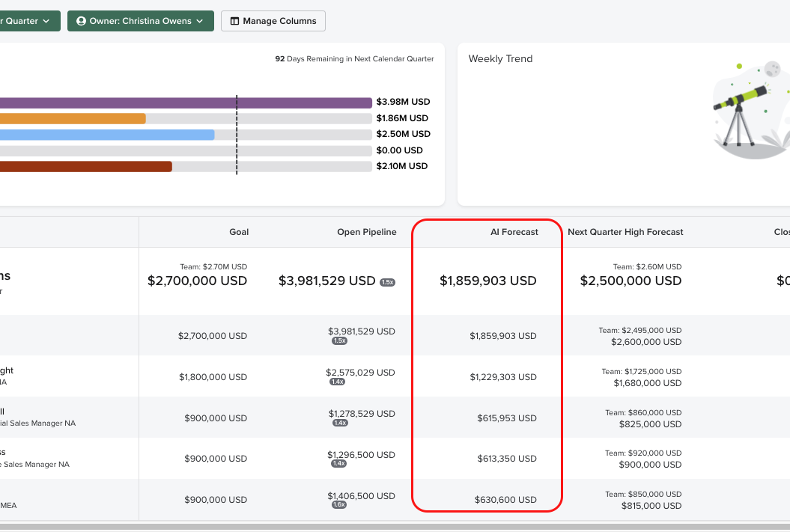Click the Next Quarter High Forecast header
This screenshot has height=532, width=790.
pos(625,232)
